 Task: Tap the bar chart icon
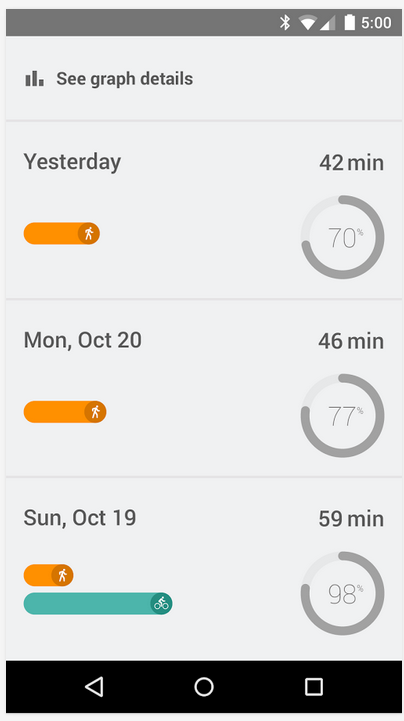coord(34,79)
